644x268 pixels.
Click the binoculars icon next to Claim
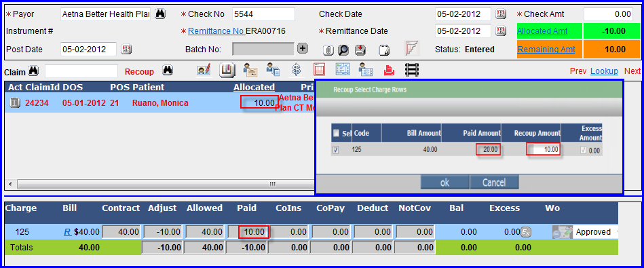[x=33, y=71]
